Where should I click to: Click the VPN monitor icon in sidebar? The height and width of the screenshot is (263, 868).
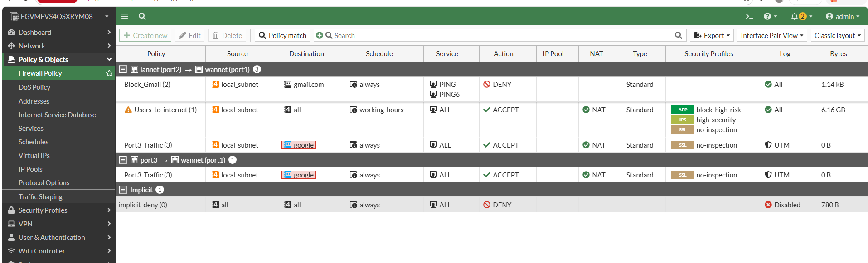[x=11, y=224]
